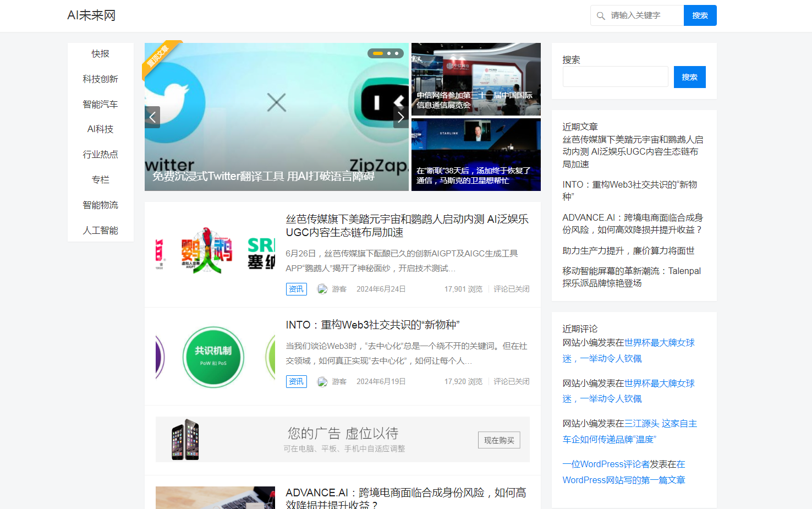Open recent post 助力生产力提升 廉价算力

coord(628,251)
